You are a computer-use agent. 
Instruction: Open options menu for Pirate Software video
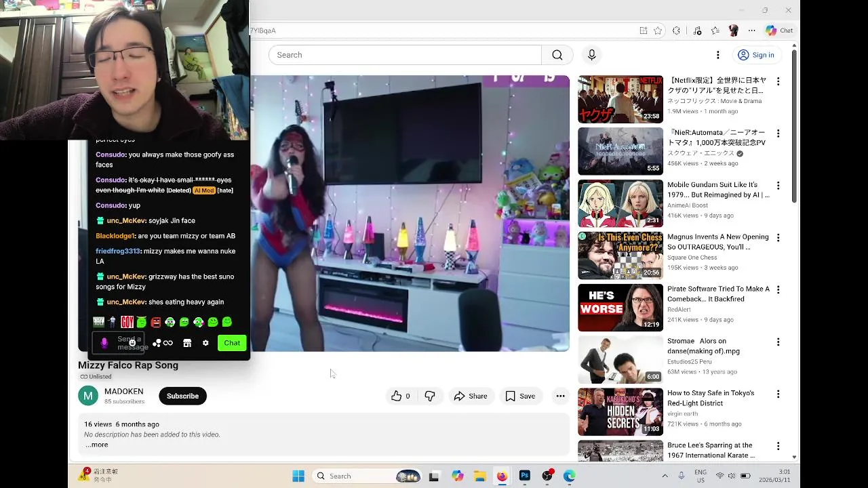pos(778,290)
